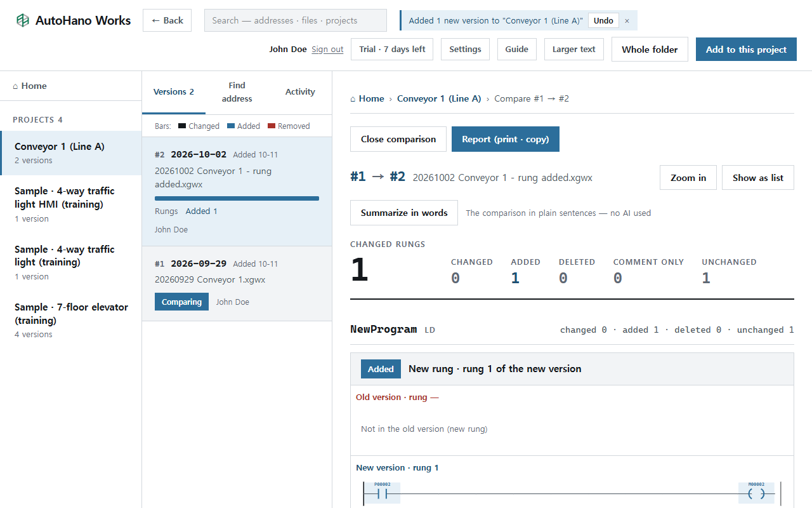Dismiss the added-version notification with ×
Screen dimensions: 812x508
click(627, 20)
